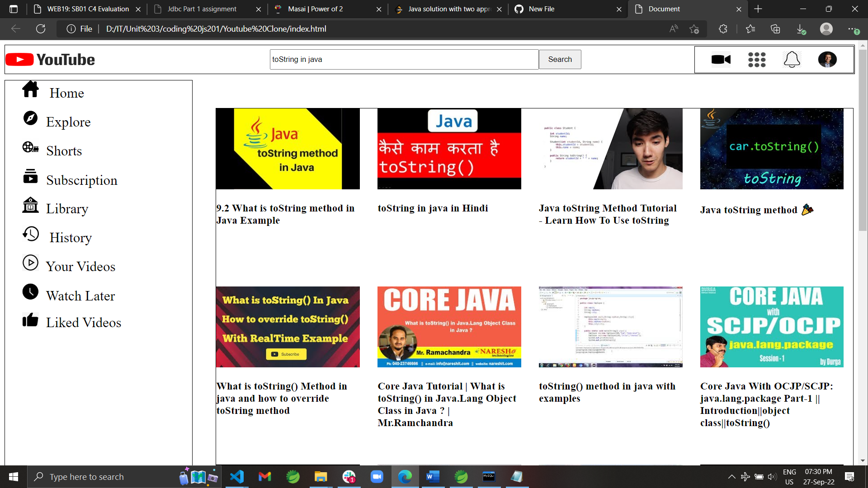Open Liked Videos from sidebar

click(x=84, y=322)
